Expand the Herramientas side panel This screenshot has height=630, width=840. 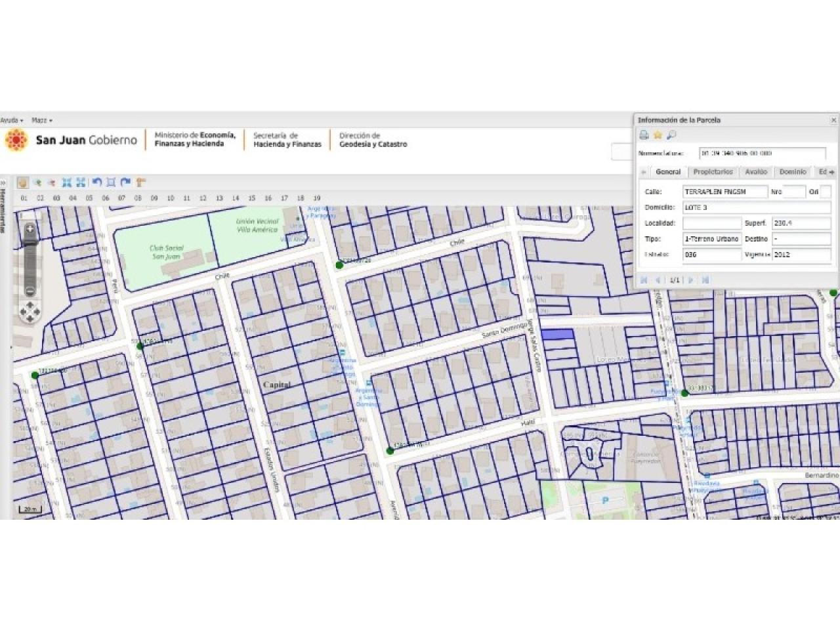tap(3, 210)
